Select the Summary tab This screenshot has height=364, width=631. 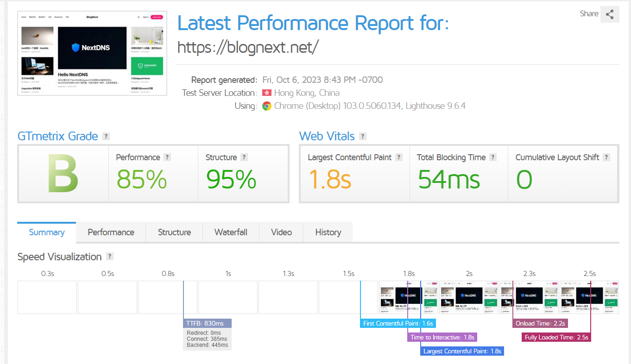point(46,232)
